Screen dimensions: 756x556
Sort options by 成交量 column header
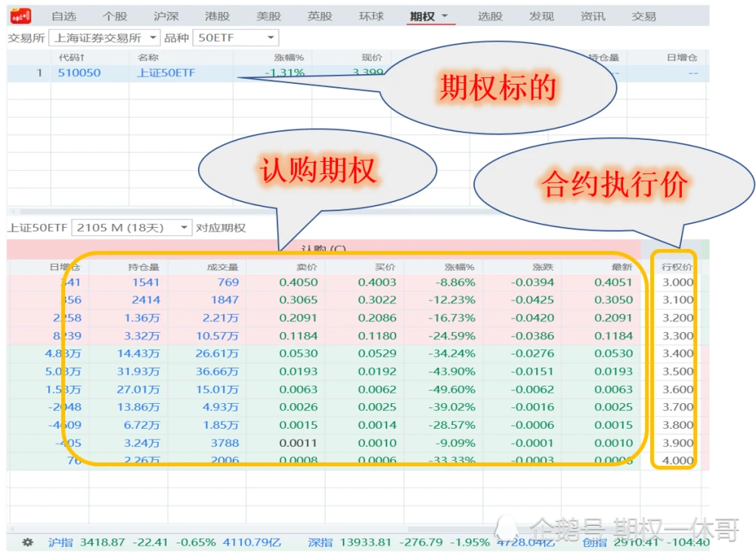pyautogui.click(x=222, y=267)
